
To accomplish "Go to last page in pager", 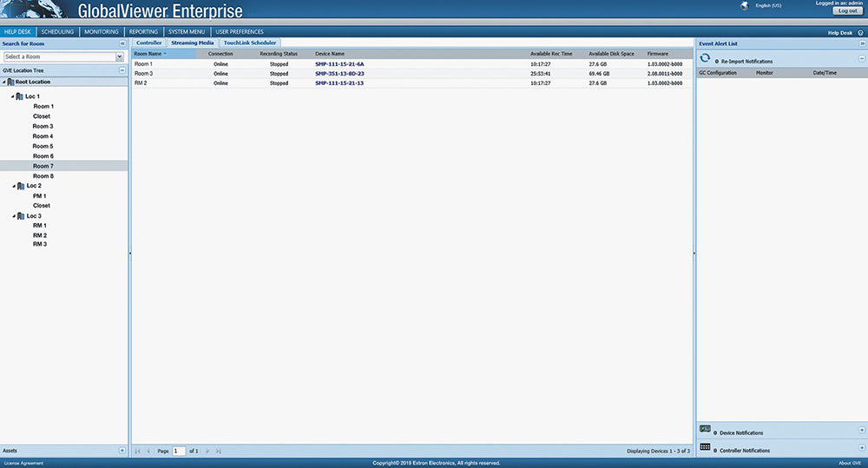I will [x=219, y=452].
